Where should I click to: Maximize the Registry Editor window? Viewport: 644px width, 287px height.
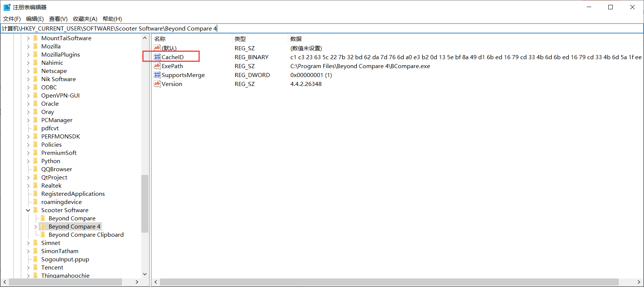point(611,7)
